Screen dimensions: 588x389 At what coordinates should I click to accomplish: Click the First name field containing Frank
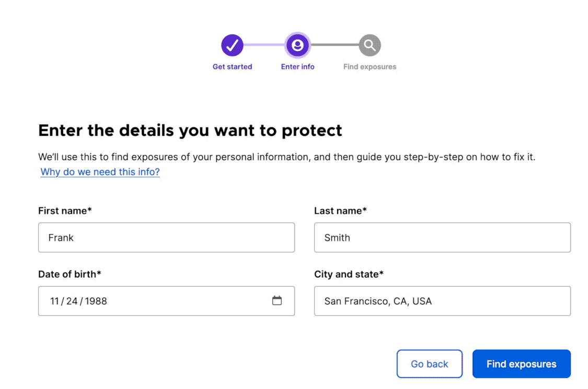(x=166, y=238)
